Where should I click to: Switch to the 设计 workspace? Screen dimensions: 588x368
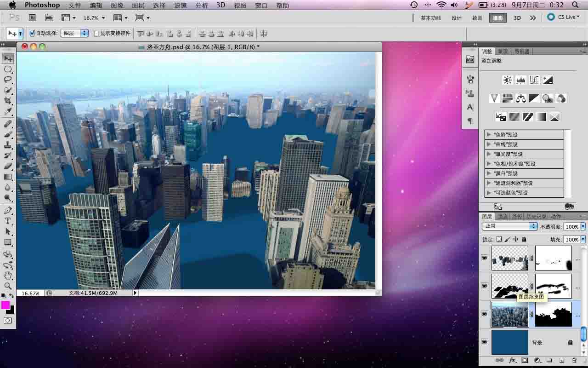(x=456, y=18)
